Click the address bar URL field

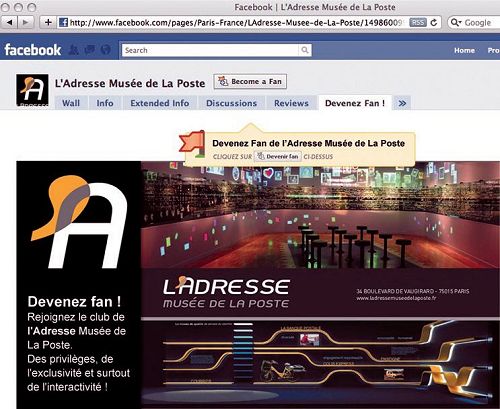tap(233, 22)
